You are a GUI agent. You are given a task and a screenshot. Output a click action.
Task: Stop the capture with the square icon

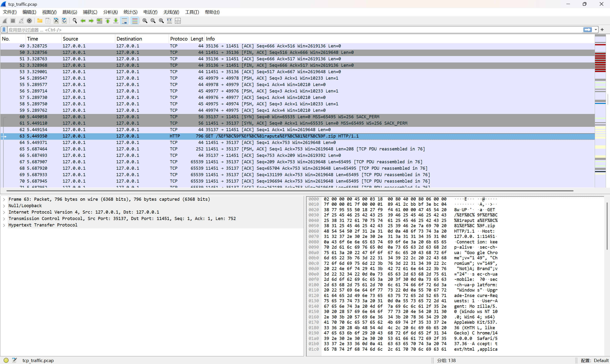pos(13,21)
